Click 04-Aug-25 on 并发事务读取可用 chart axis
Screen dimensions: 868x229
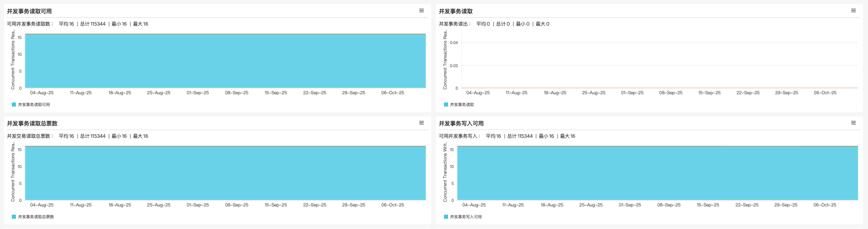42,93
